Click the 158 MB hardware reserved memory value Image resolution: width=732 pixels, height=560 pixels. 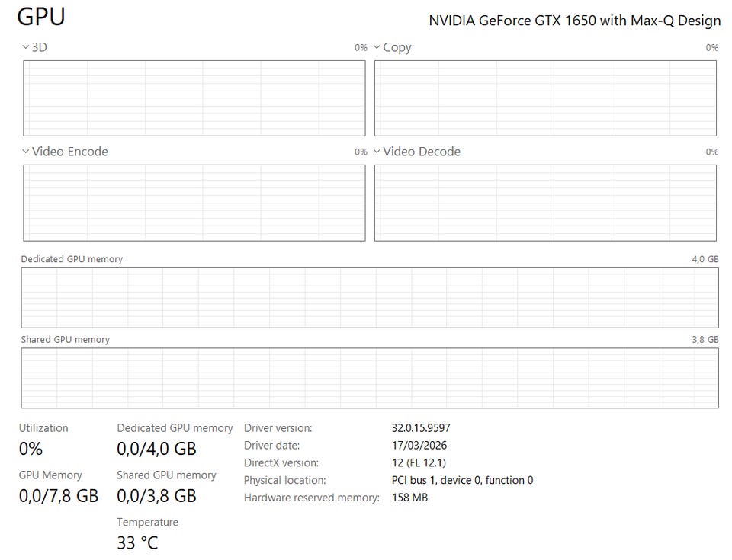click(409, 498)
